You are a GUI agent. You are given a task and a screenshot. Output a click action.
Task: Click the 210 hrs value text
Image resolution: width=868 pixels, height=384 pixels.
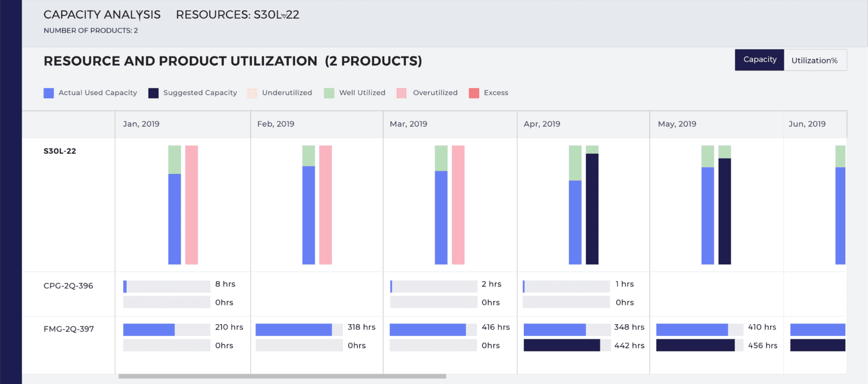229,328
